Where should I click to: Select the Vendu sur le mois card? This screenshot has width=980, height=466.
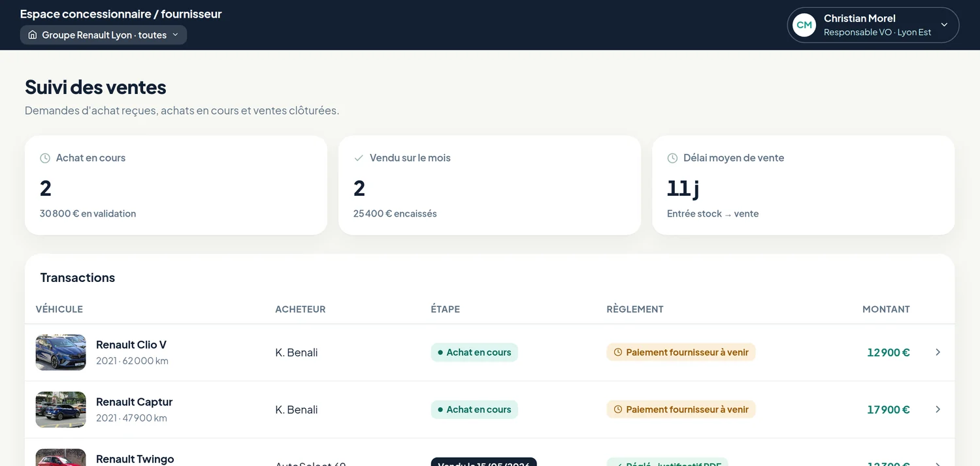[489, 185]
